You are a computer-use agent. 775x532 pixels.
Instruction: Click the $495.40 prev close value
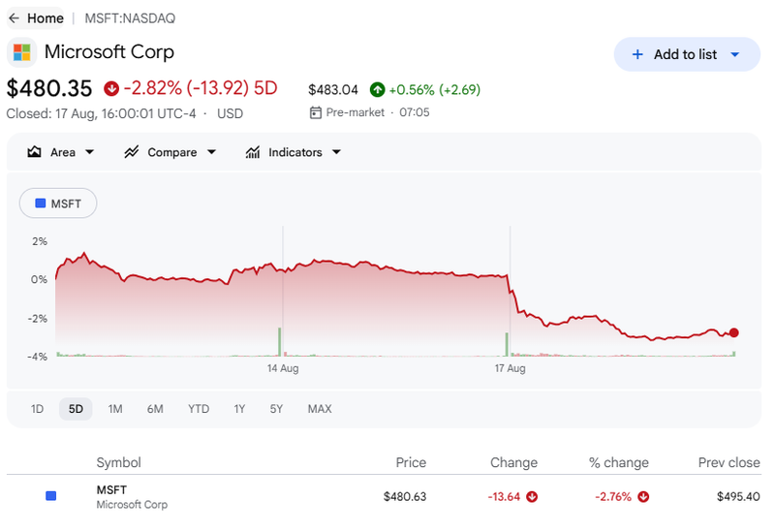click(738, 497)
